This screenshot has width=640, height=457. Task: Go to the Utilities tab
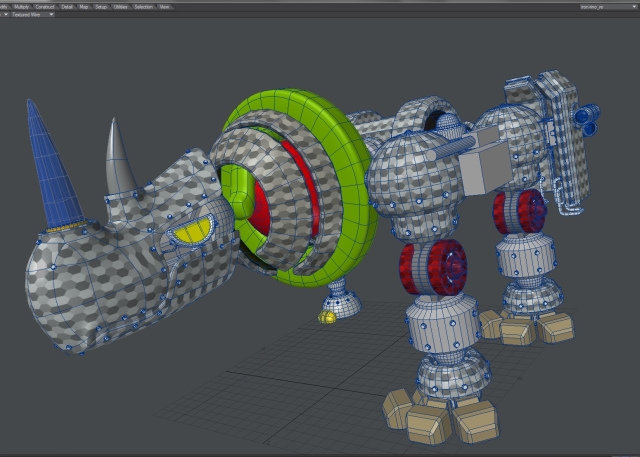[x=120, y=6]
